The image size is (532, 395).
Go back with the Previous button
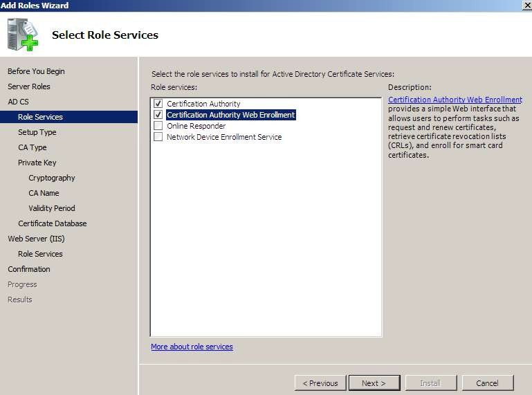click(320, 383)
